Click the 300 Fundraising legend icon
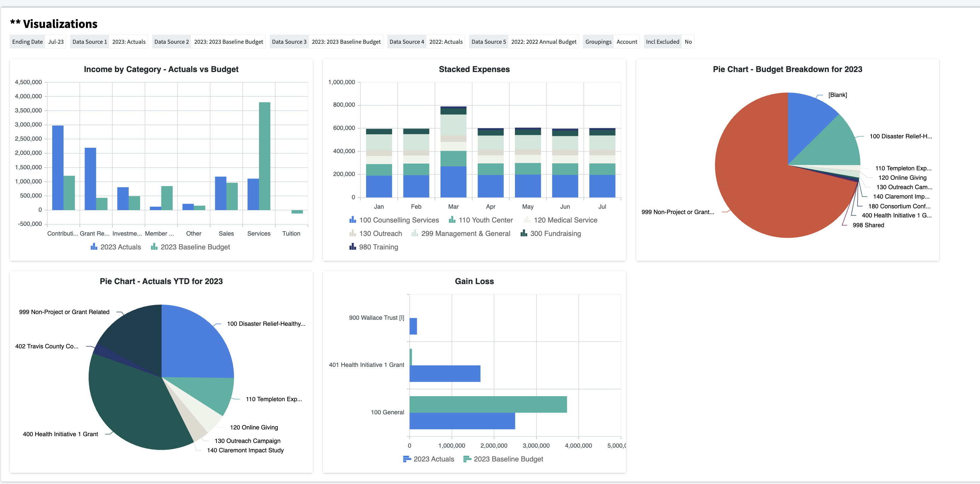980x484 pixels. click(524, 234)
